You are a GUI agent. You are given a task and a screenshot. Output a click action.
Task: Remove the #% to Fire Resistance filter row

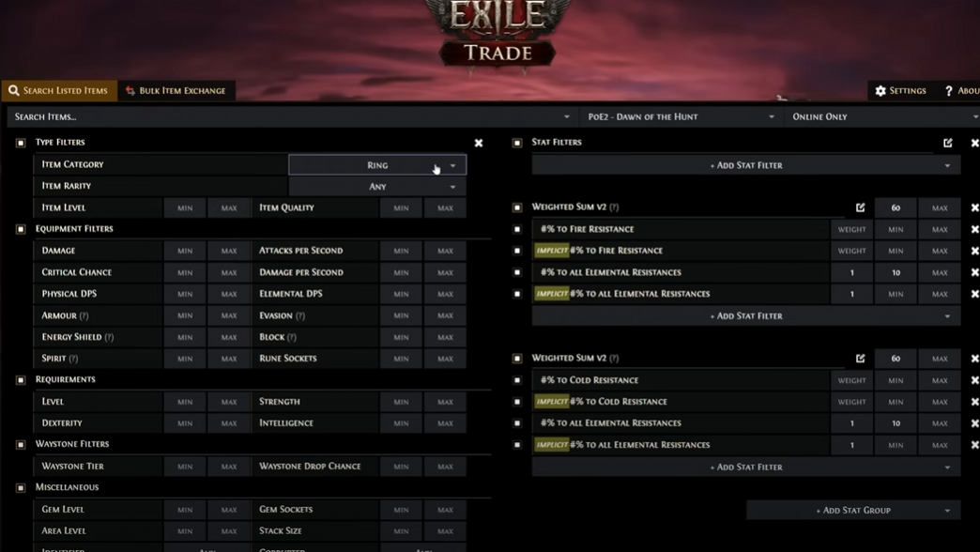(974, 228)
